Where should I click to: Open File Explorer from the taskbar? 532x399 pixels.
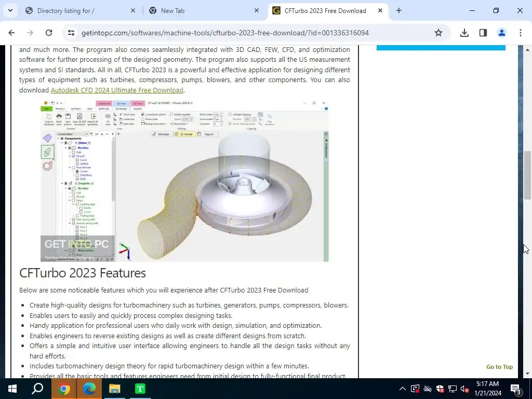click(114, 389)
